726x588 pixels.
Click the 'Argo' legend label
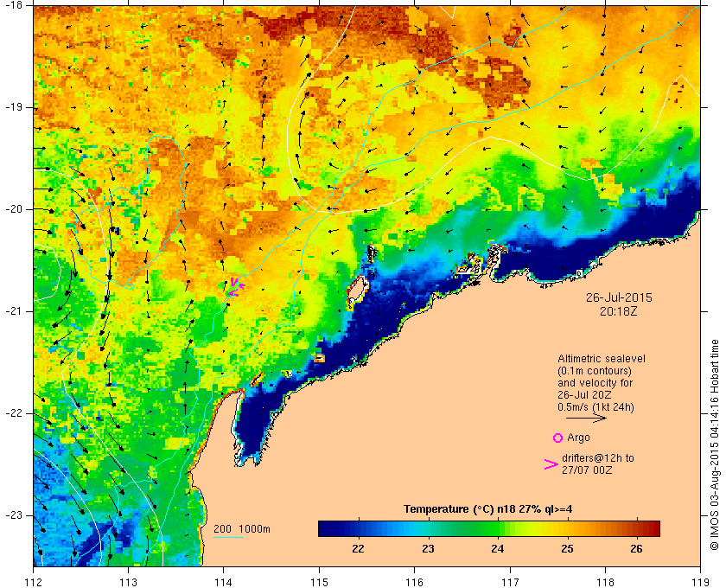click(x=578, y=438)
